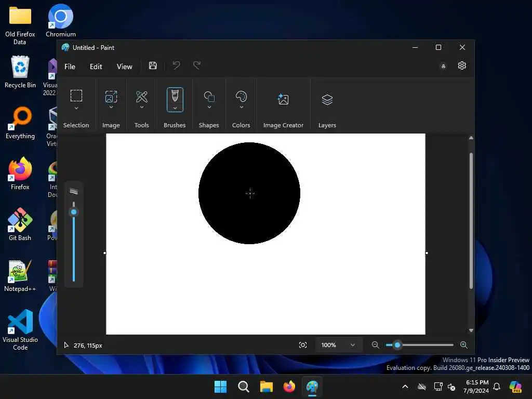Open taskbar Search

[x=244, y=387]
